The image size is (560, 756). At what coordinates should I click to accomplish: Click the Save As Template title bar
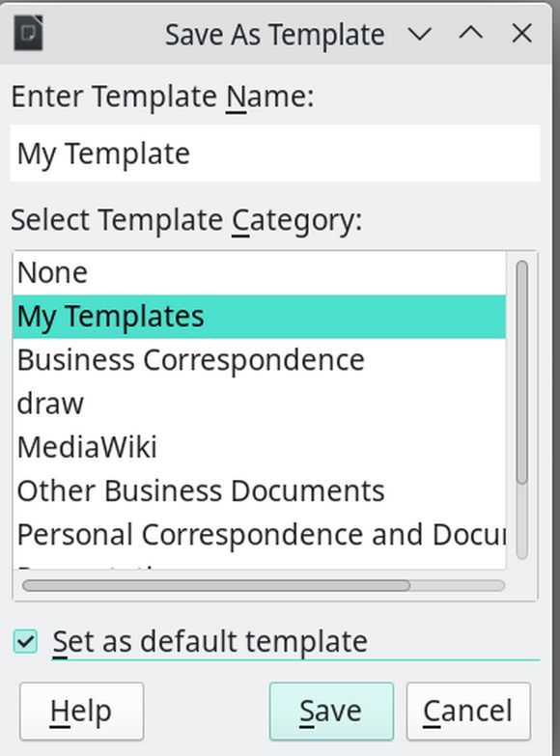275,35
